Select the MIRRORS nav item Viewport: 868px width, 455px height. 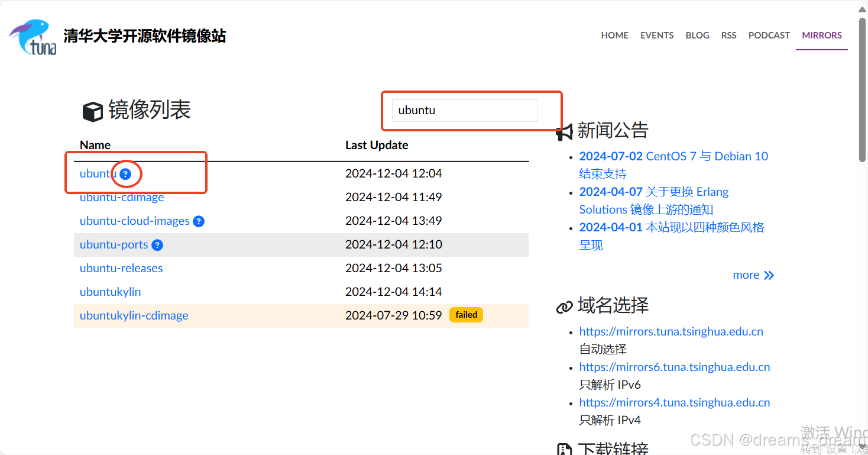point(822,35)
